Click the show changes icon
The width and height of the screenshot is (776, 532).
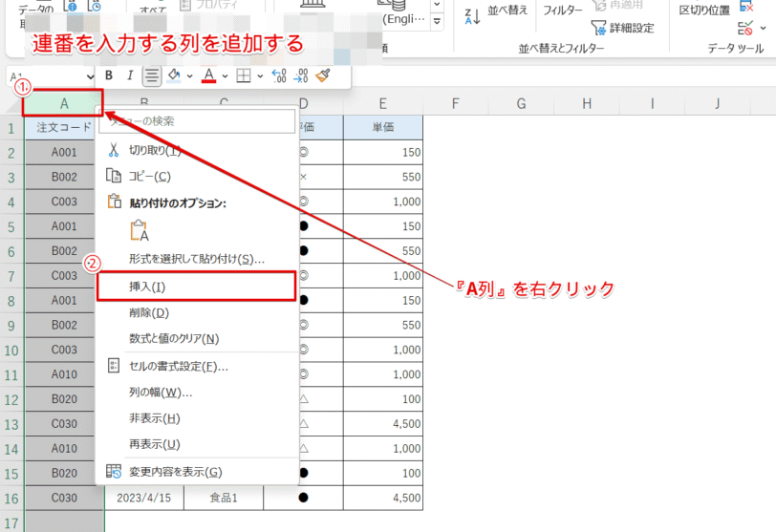click(x=114, y=472)
